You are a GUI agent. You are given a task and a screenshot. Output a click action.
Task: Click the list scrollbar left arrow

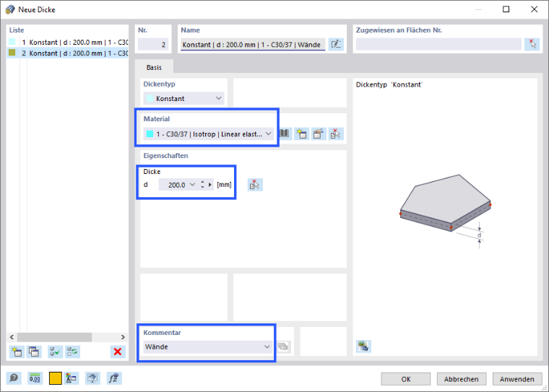[x=12, y=336]
